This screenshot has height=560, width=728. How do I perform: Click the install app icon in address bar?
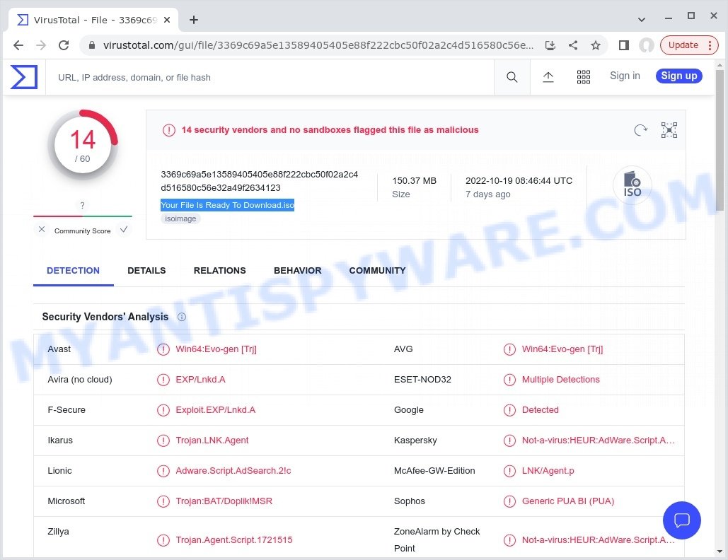pyautogui.click(x=550, y=45)
